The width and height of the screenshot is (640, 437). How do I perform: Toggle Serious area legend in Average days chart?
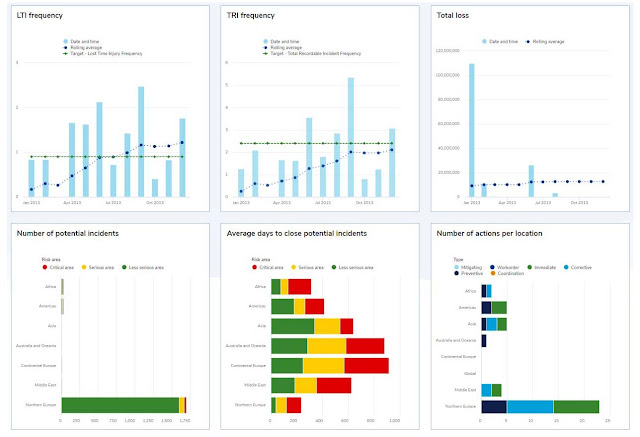pos(307,267)
